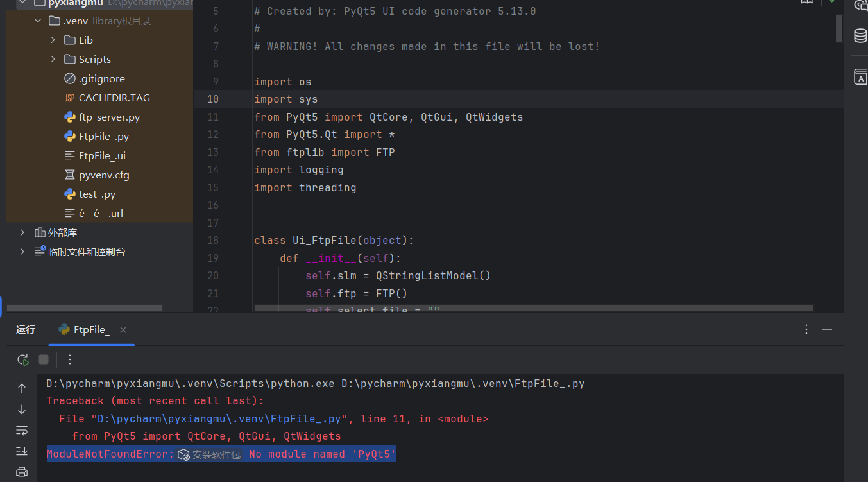Select the Lib folder row

click(99, 40)
